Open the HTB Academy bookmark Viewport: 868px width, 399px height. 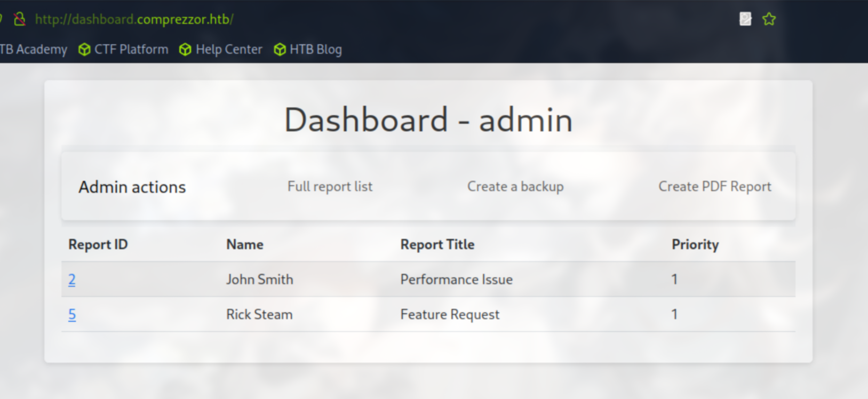33,50
